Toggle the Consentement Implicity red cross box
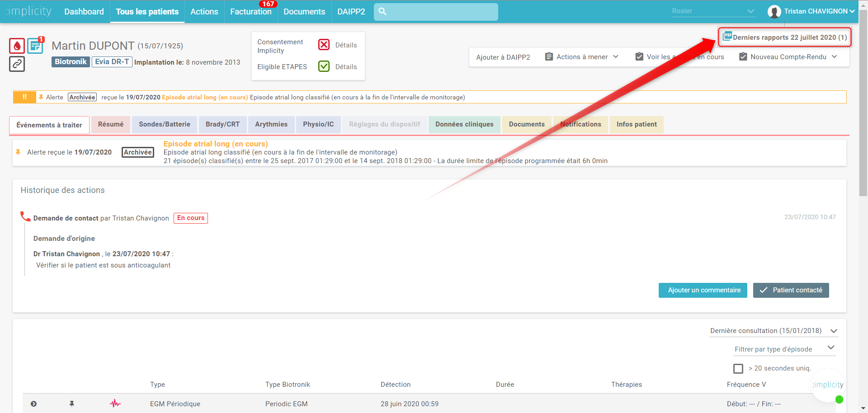Screen dimensions: 868x413 (x=324, y=45)
